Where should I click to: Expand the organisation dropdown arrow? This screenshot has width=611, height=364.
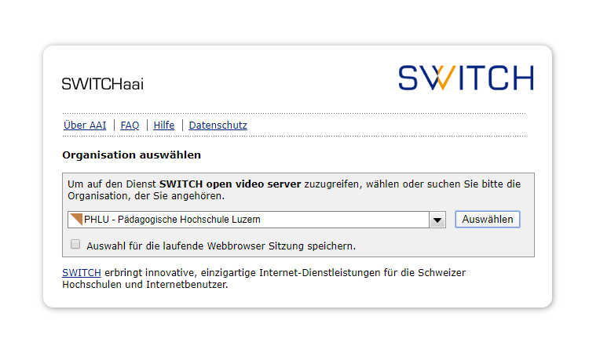[437, 220]
